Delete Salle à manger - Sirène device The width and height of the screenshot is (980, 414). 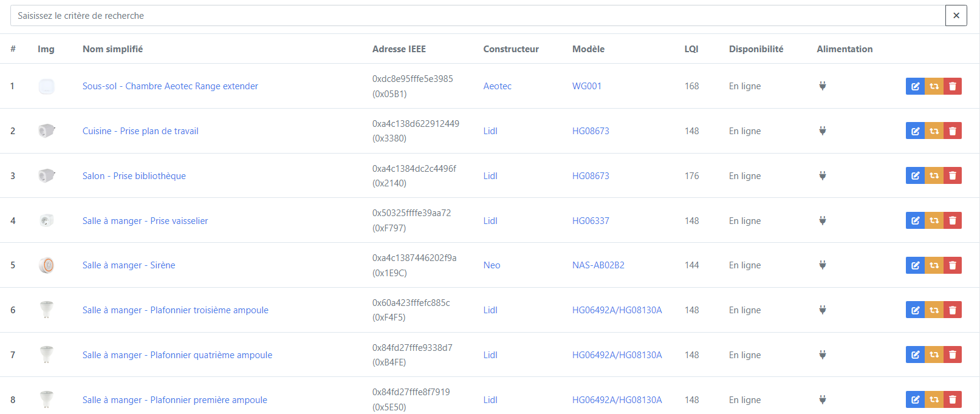coord(953,265)
